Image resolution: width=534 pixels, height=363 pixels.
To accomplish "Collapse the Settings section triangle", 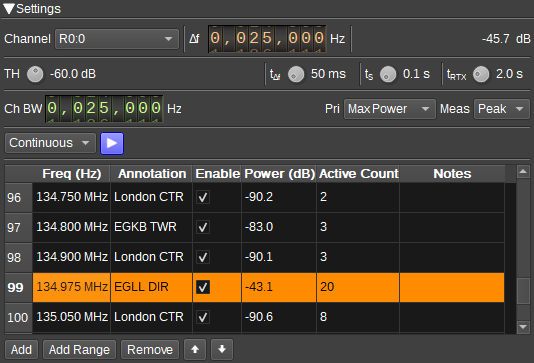I will tap(9, 9).
